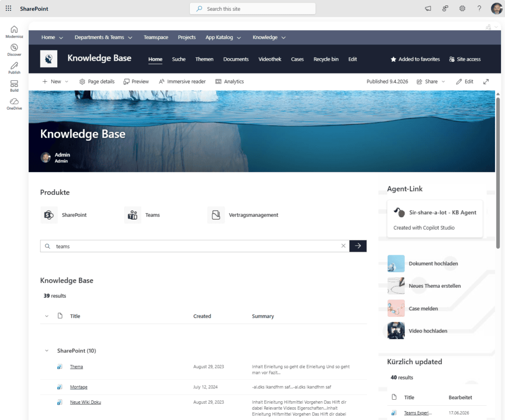This screenshot has width=505, height=420.
Task: Clear the teams search text
Action: (x=343, y=246)
